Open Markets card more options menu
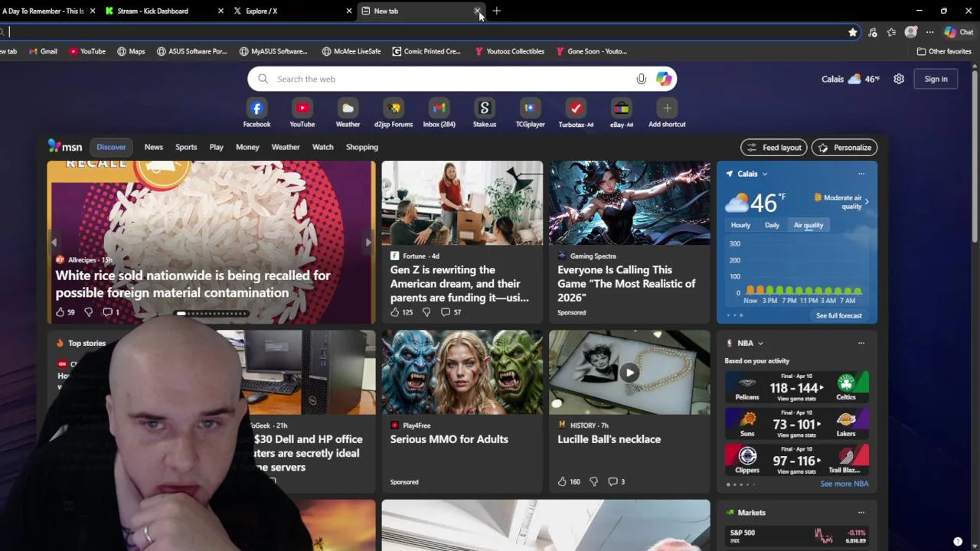Viewport: 980px width, 551px height. (x=861, y=513)
